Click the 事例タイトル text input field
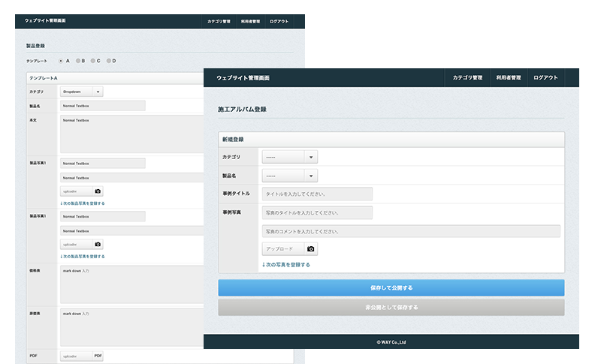595x364 pixels. [317, 194]
